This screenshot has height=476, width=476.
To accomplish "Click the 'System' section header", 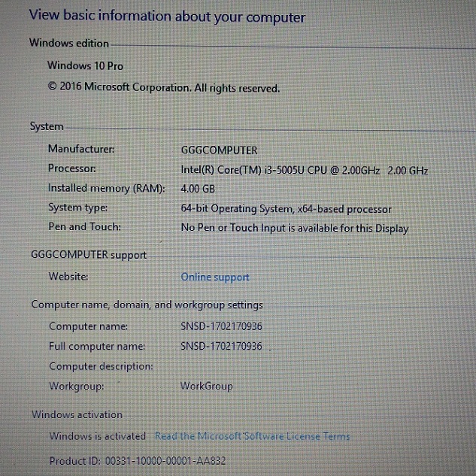I will (47, 126).
